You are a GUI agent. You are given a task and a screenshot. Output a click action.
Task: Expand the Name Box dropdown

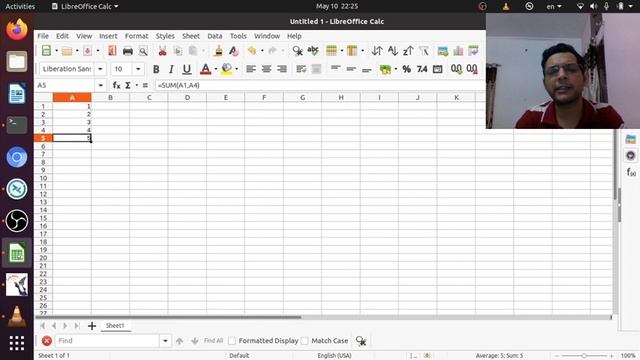(100, 85)
